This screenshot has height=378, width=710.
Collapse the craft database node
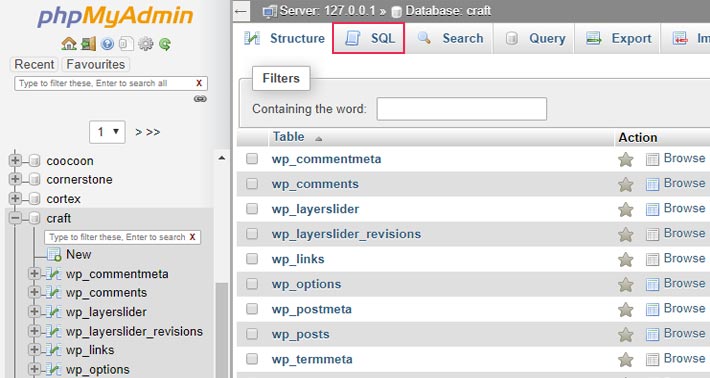point(15,218)
